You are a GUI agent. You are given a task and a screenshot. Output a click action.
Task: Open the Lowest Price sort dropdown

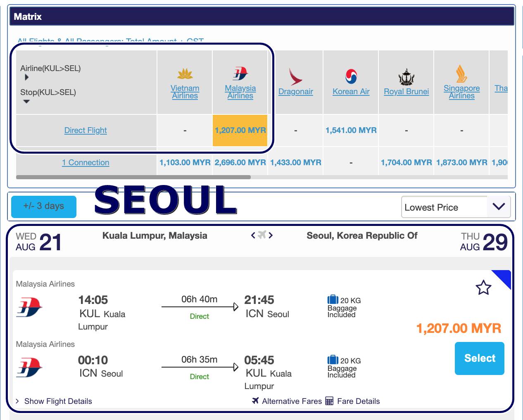click(456, 207)
